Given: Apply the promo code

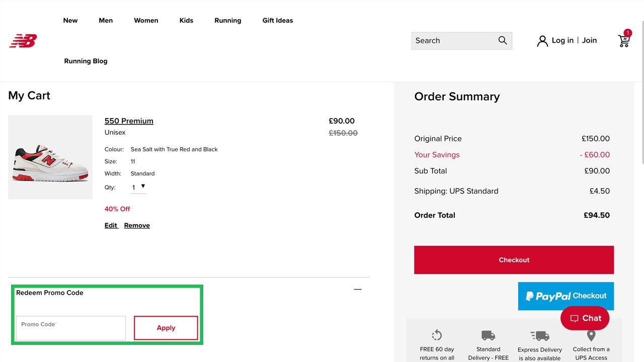Looking at the screenshot, I should [166, 328].
